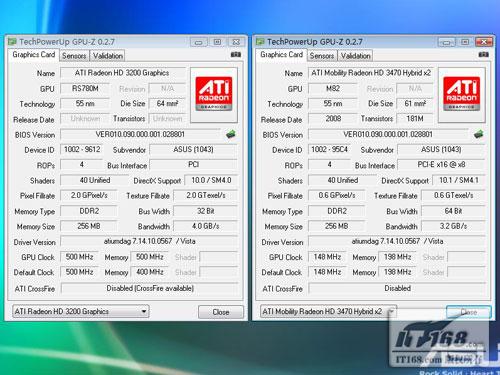Click ATI CrossFire Disabled field in right window
Screen dimensions: 500x375
pyautogui.click(x=397, y=288)
